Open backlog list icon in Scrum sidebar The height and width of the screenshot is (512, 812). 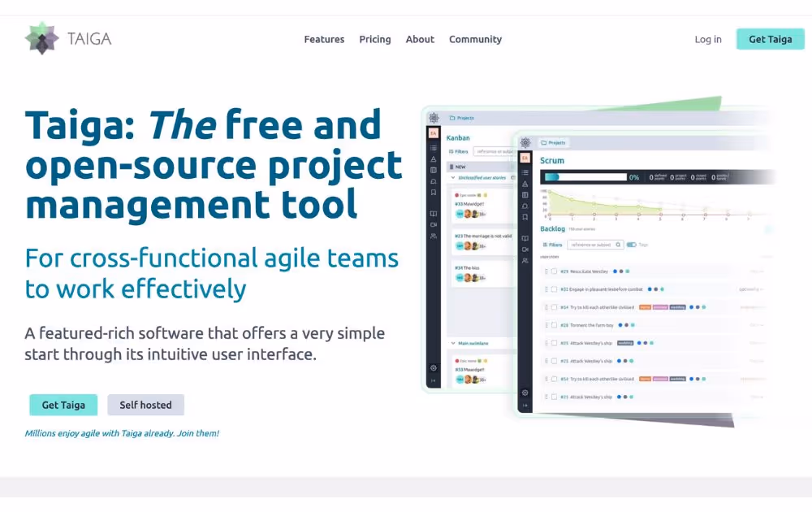[525, 172]
